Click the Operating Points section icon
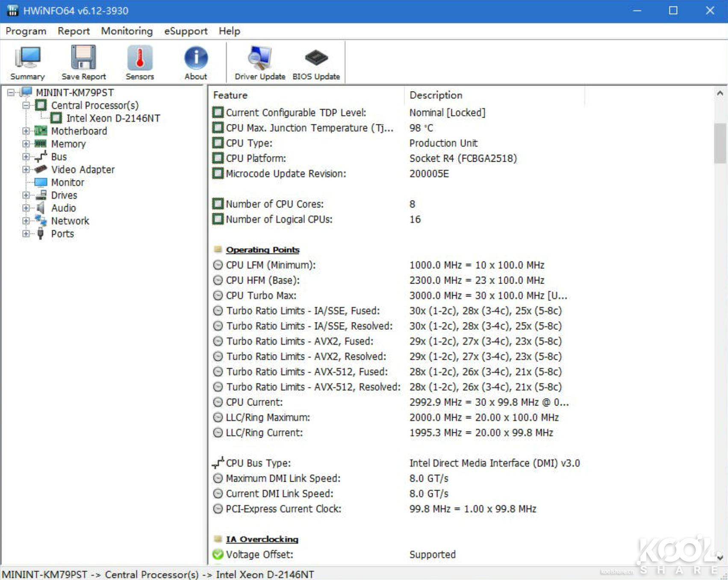728x580 pixels. (218, 249)
